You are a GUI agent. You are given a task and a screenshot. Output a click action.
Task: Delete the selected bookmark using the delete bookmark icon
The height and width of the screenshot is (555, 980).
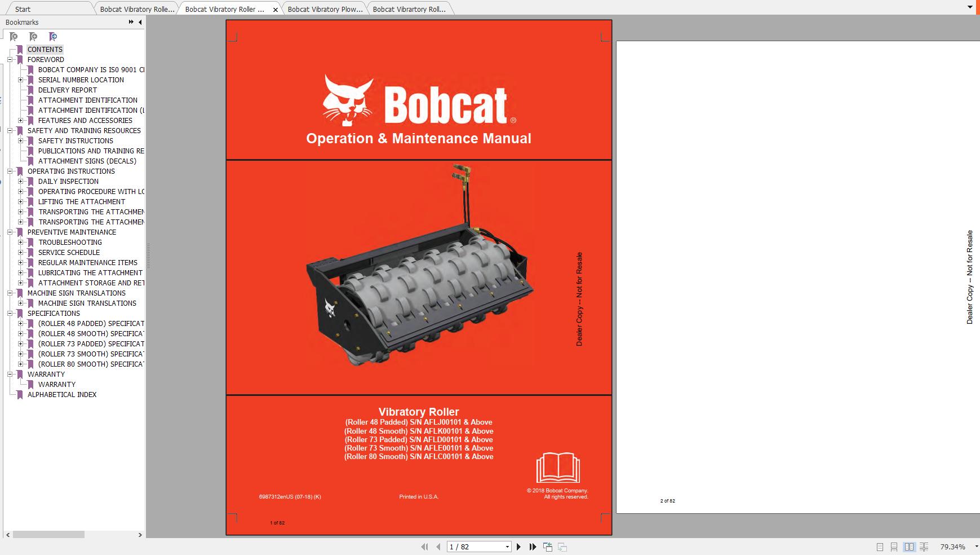(x=13, y=37)
